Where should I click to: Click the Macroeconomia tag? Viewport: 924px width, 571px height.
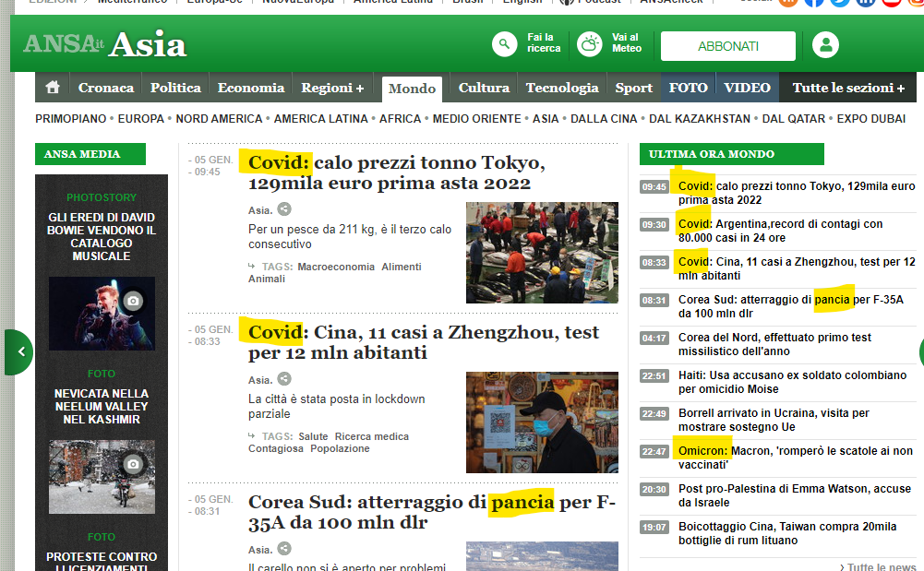[x=336, y=267]
